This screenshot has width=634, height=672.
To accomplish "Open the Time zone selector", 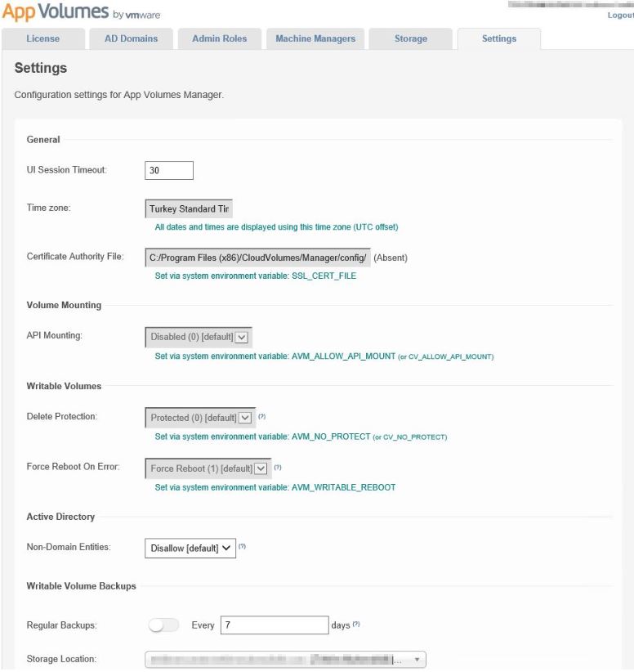I will tap(189, 208).
